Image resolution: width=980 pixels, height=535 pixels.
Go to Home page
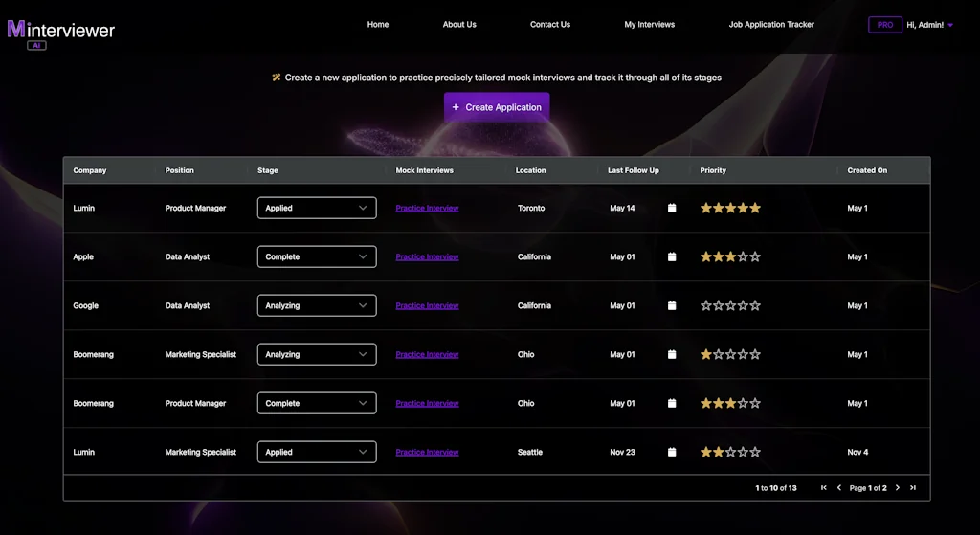tap(378, 24)
